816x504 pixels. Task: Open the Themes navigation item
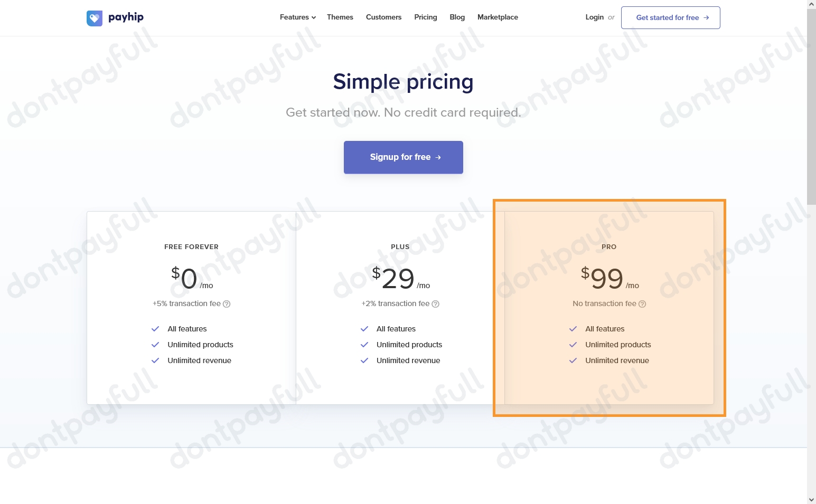(340, 17)
